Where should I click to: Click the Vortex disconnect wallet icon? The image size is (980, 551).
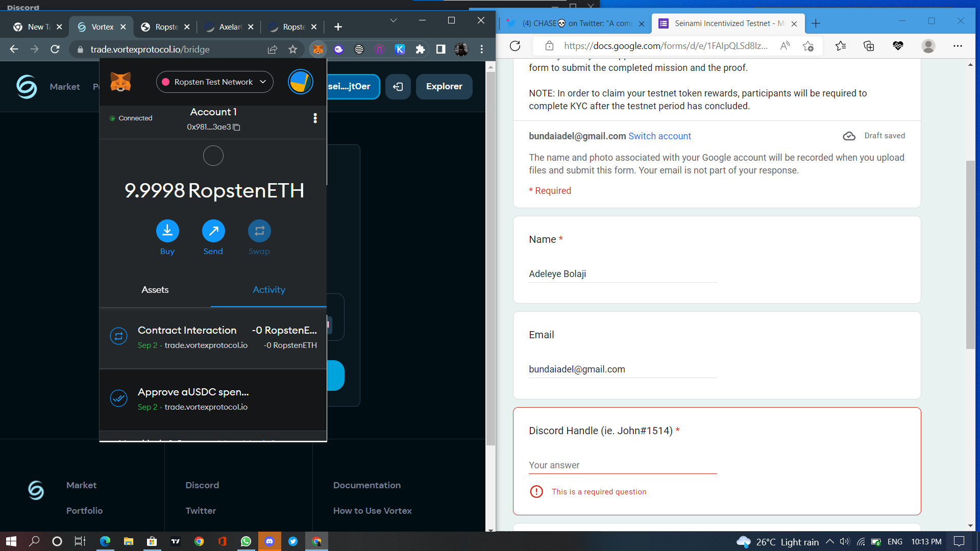coord(398,87)
